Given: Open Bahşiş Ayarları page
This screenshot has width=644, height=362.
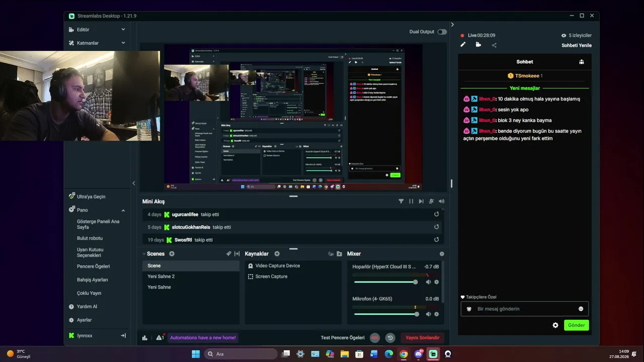Looking at the screenshot, I should pyautogui.click(x=92, y=280).
